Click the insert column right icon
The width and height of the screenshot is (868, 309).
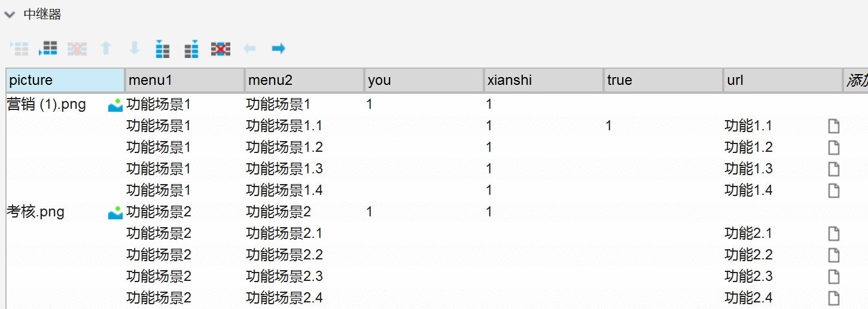(191, 49)
